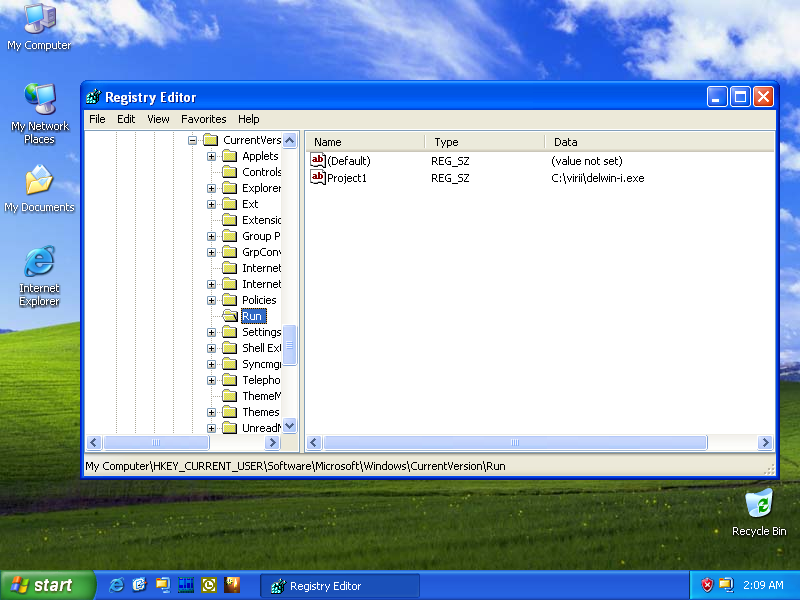Select the Explorer folder icon

point(230,188)
